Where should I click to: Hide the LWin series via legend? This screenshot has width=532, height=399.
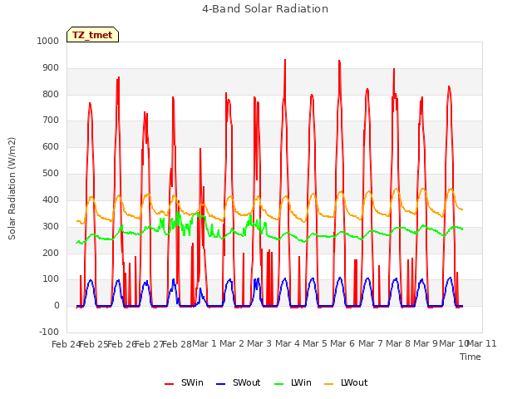pyautogui.click(x=293, y=382)
